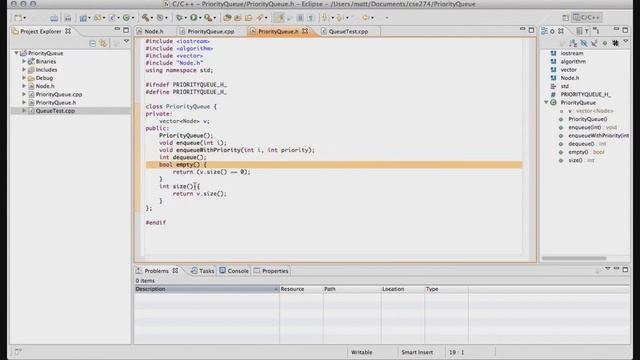Image resolution: width=640 pixels, height=360 pixels.
Task: Sort by the Resource column header
Action: (301, 289)
